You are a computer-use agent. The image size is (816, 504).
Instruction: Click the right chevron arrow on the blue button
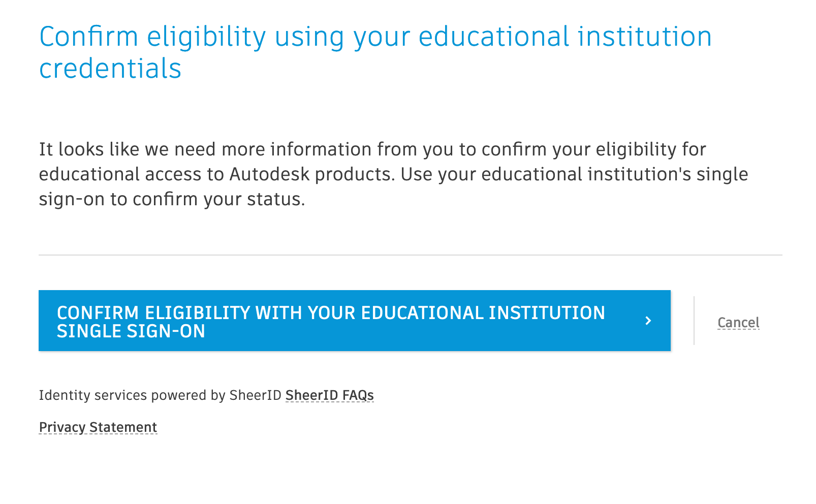pos(648,321)
